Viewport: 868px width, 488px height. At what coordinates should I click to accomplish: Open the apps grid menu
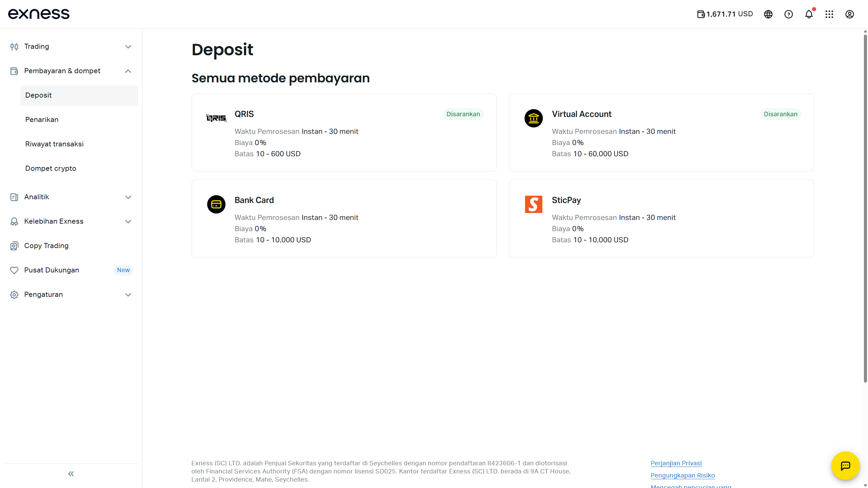pyautogui.click(x=829, y=14)
